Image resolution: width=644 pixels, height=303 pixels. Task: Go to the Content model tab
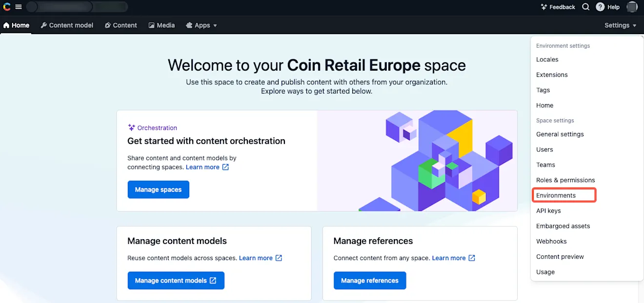point(67,25)
